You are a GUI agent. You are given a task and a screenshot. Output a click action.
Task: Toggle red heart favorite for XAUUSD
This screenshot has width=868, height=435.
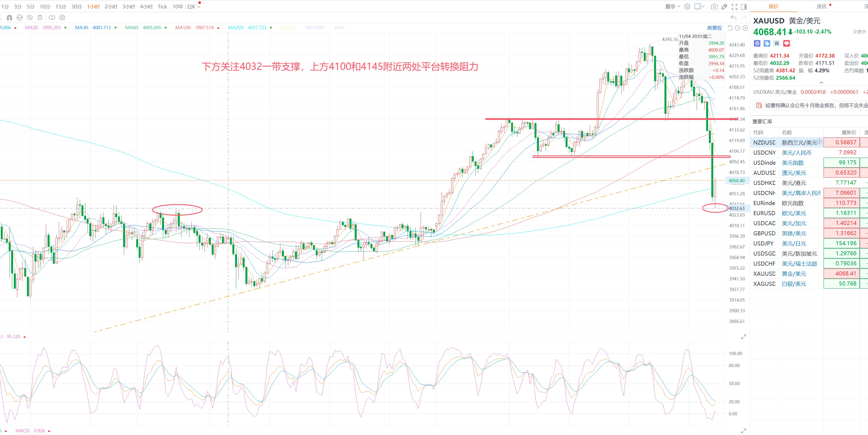tap(787, 44)
